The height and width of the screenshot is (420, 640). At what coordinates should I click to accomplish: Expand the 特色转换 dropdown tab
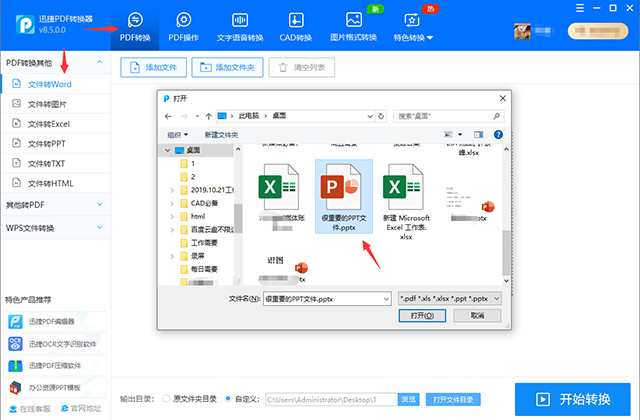coord(413,27)
